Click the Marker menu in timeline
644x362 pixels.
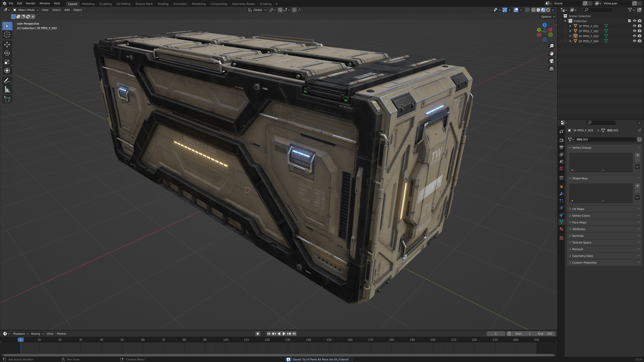(62, 334)
